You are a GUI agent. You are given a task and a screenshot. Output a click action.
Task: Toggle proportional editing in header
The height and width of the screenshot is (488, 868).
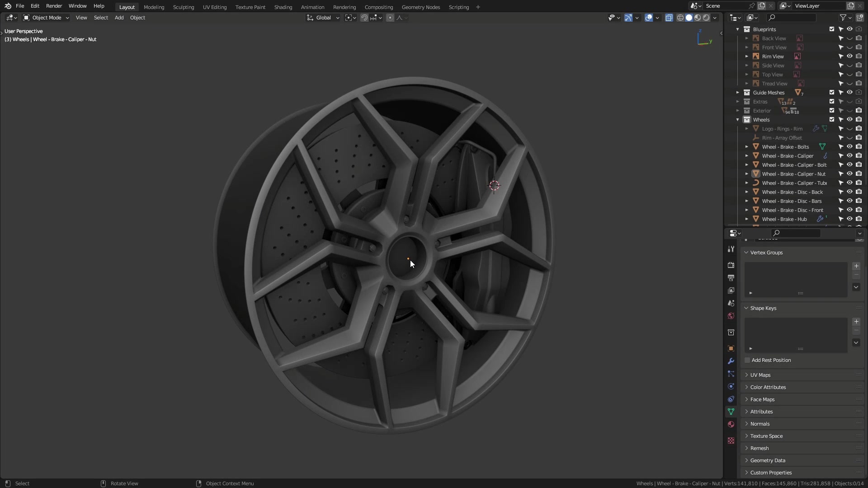[x=390, y=18]
